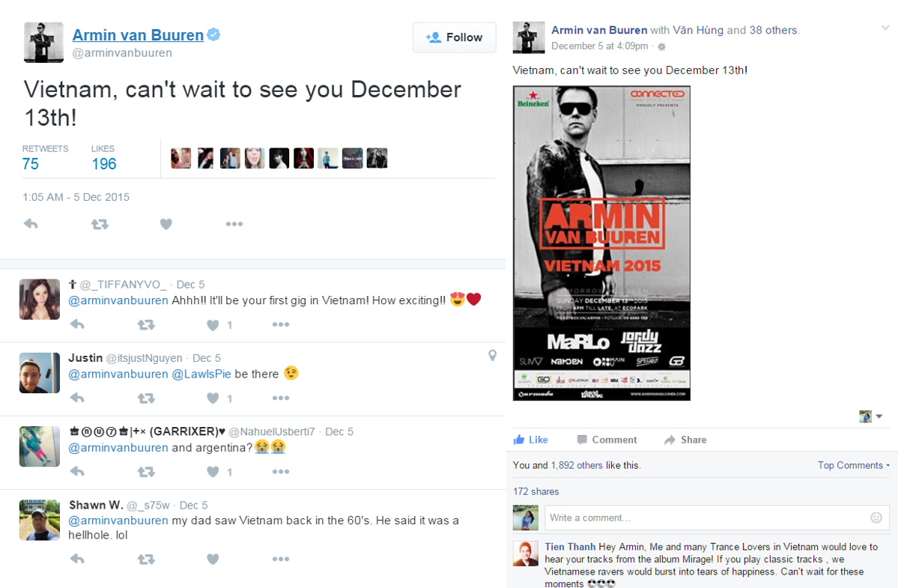Reply to Armin van Buuren's main tweet

click(x=31, y=224)
